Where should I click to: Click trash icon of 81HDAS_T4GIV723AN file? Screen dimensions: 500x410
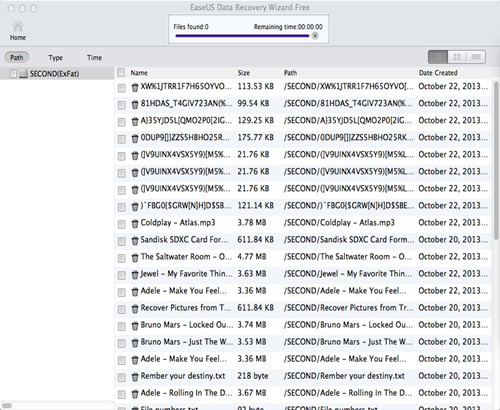tap(135, 104)
